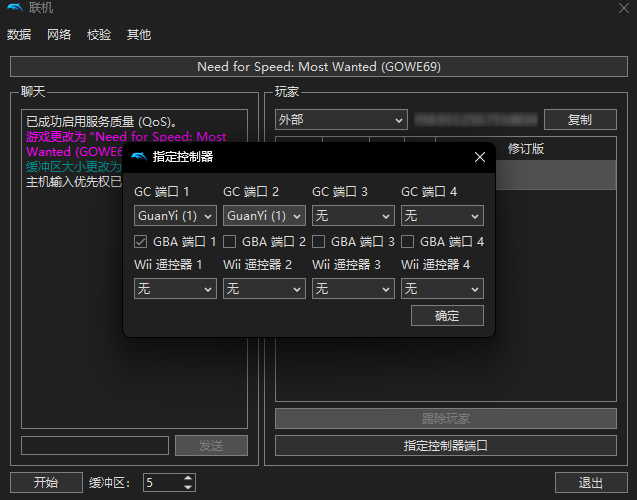Expand the Wii 遥控器 3 dropdown

(353, 289)
